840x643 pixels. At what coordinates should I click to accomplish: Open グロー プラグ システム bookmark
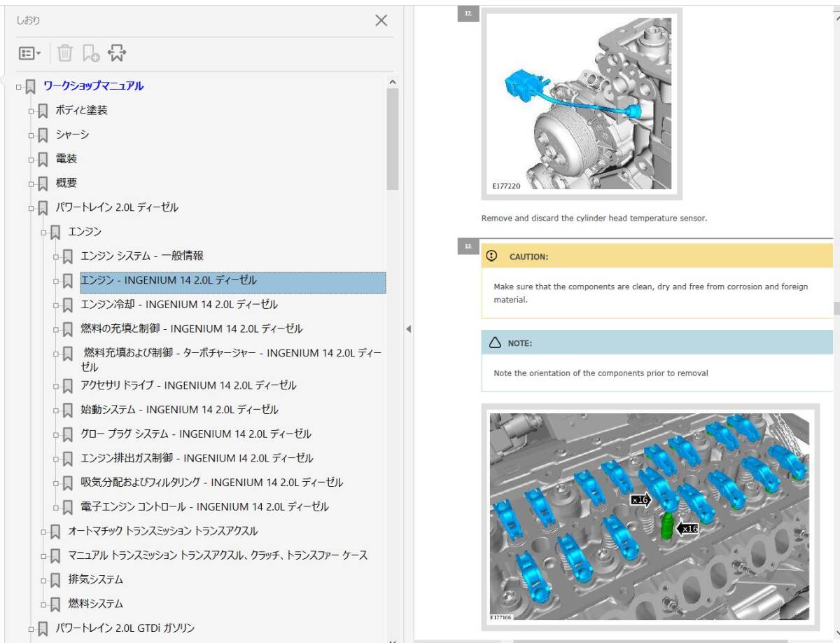tap(196, 434)
